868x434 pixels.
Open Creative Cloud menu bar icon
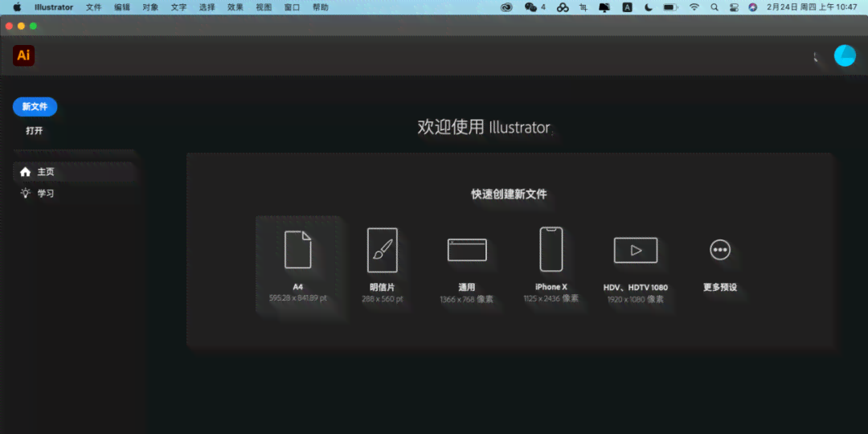[x=506, y=7]
